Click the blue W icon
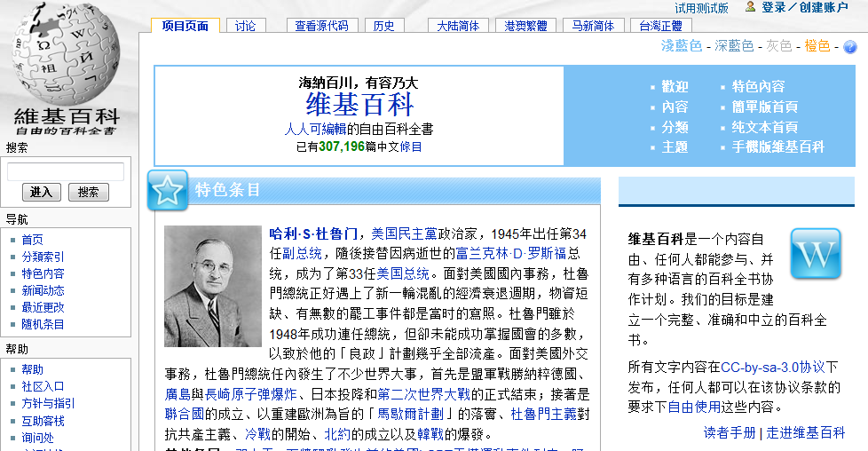The width and height of the screenshot is (868, 451). [814, 256]
